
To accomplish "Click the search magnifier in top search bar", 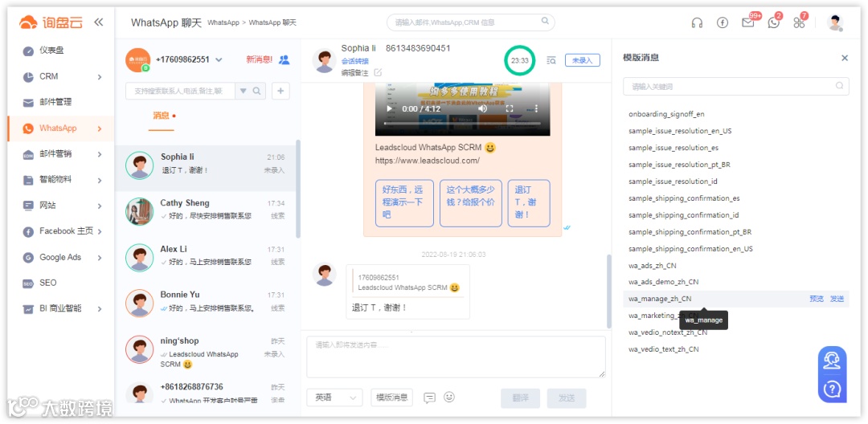I will pyautogui.click(x=545, y=22).
